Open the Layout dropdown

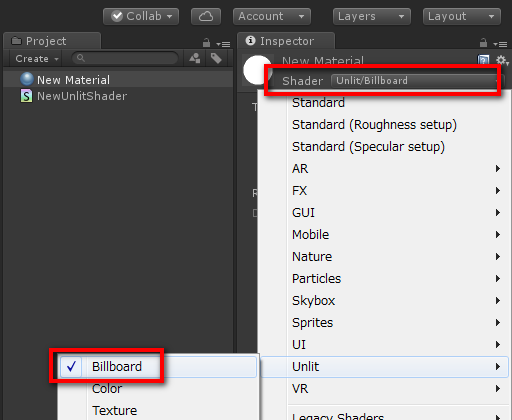tap(462, 16)
